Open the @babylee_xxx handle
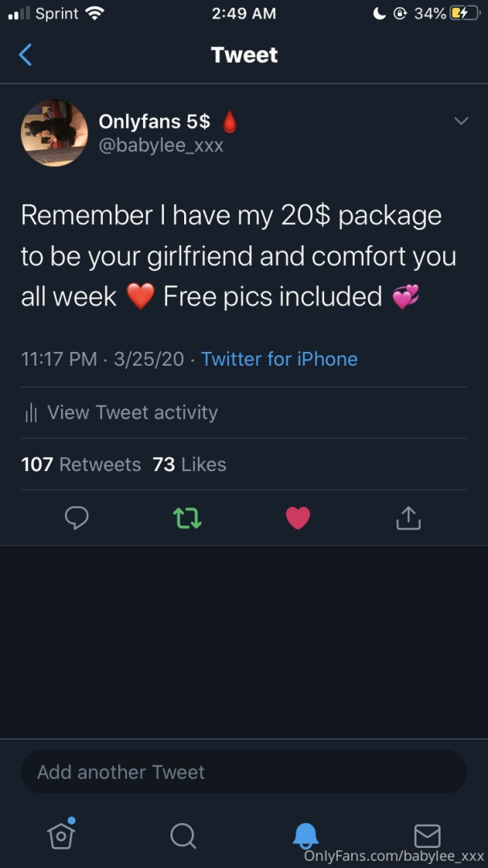This screenshot has width=488, height=868. 161,145
